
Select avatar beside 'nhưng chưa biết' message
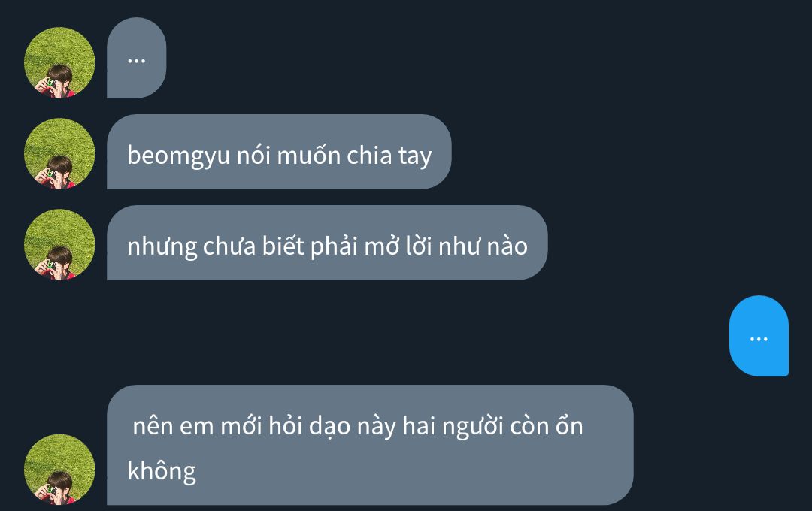click(x=59, y=245)
